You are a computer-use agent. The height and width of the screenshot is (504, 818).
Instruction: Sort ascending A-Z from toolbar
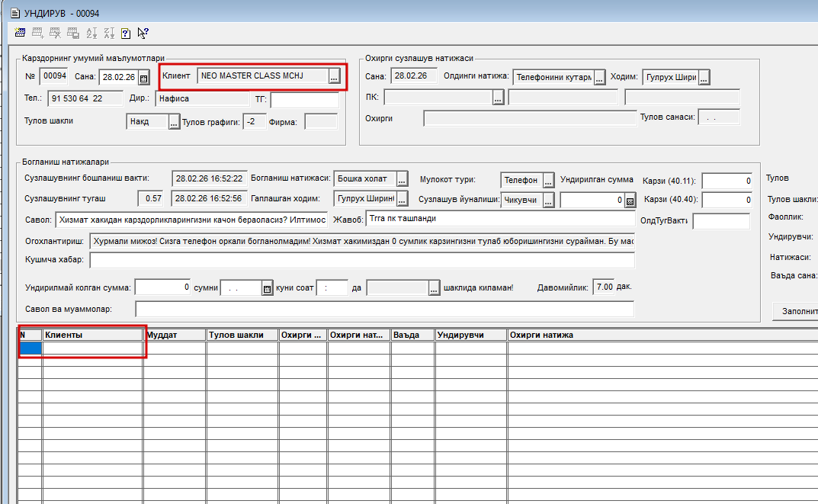tap(91, 33)
